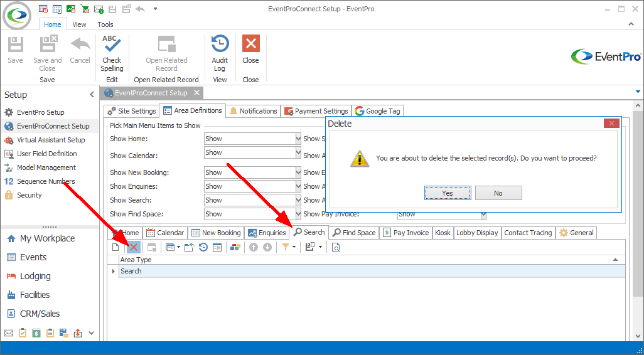The image size is (644, 355).
Task: Open the ribbon View tab
Action: pyautogui.click(x=79, y=24)
